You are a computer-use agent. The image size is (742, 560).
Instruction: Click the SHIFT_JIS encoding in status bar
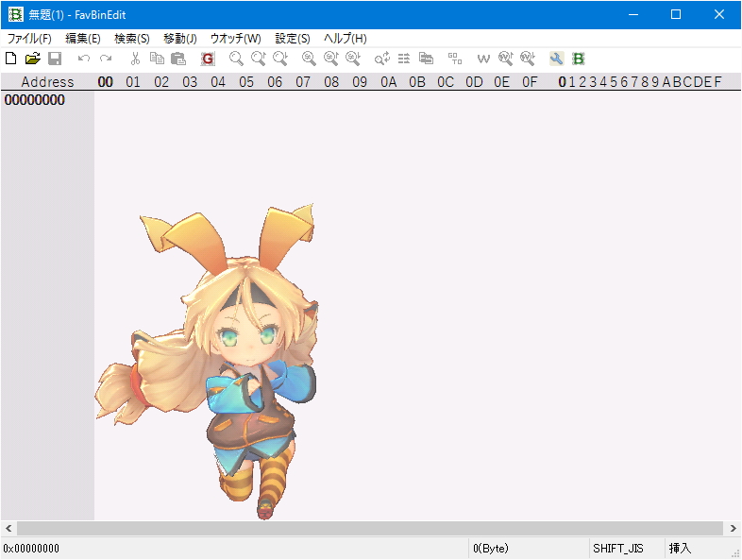click(x=618, y=549)
